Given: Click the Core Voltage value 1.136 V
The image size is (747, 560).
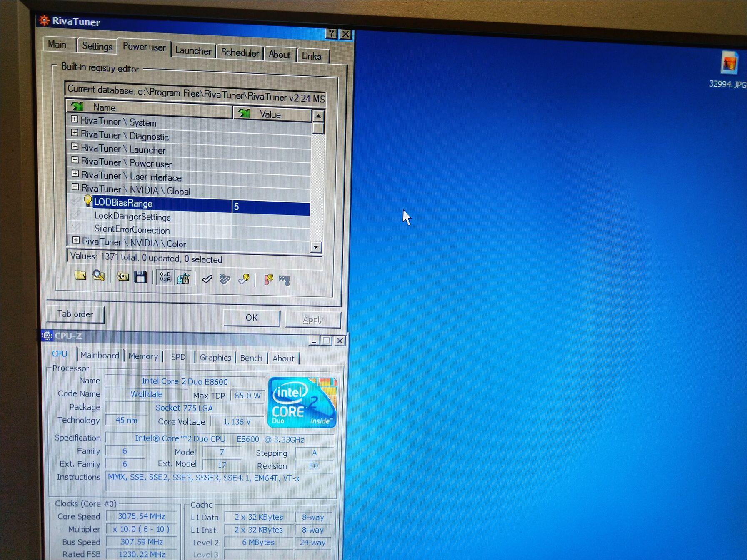Looking at the screenshot, I should point(237,422).
